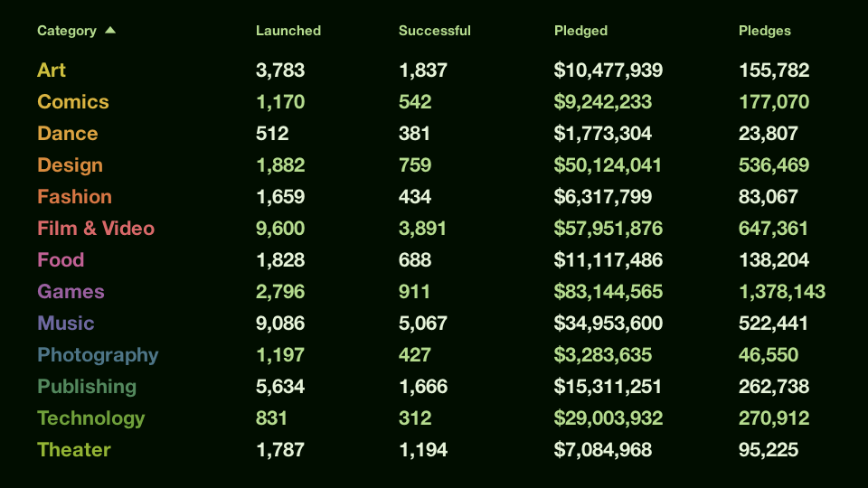This screenshot has width=868, height=488.
Task: Open the Food category link
Action: (x=61, y=259)
